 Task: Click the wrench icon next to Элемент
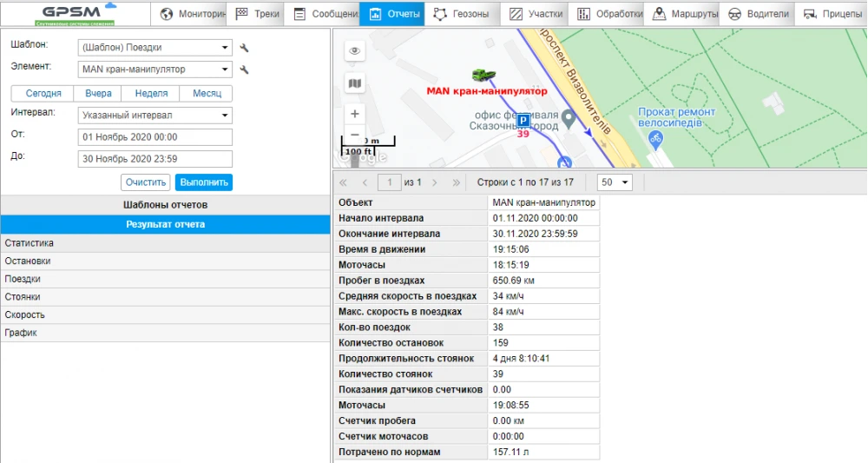coord(245,69)
